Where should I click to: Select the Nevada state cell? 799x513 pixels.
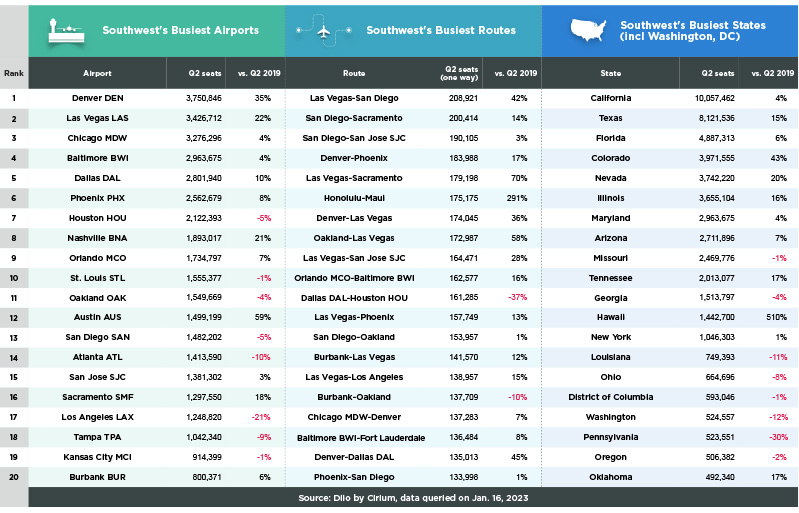(x=610, y=178)
